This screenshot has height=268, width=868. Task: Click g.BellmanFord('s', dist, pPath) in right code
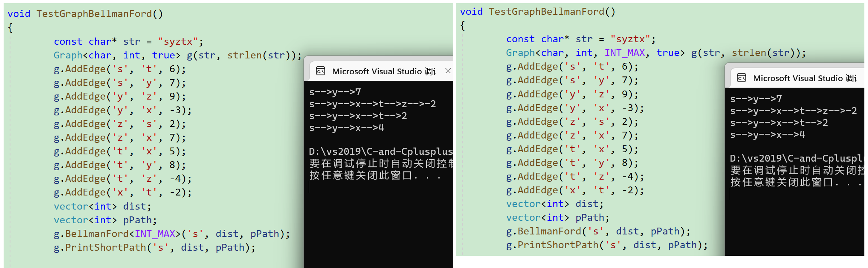[x=598, y=231]
